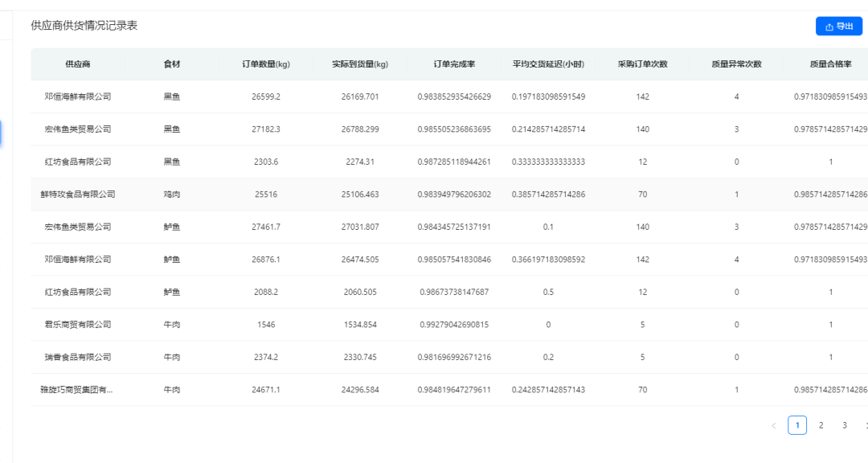This screenshot has height=463, width=868.
Task: Click the truncated 雅旋巧商贸集团 supplier name
Action: [78, 390]
